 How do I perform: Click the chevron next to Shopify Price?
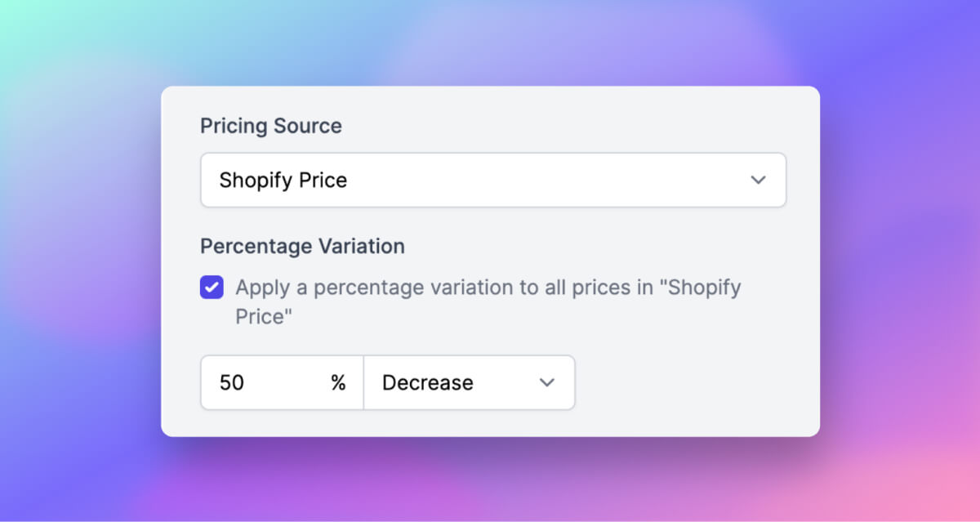(758, 180)
